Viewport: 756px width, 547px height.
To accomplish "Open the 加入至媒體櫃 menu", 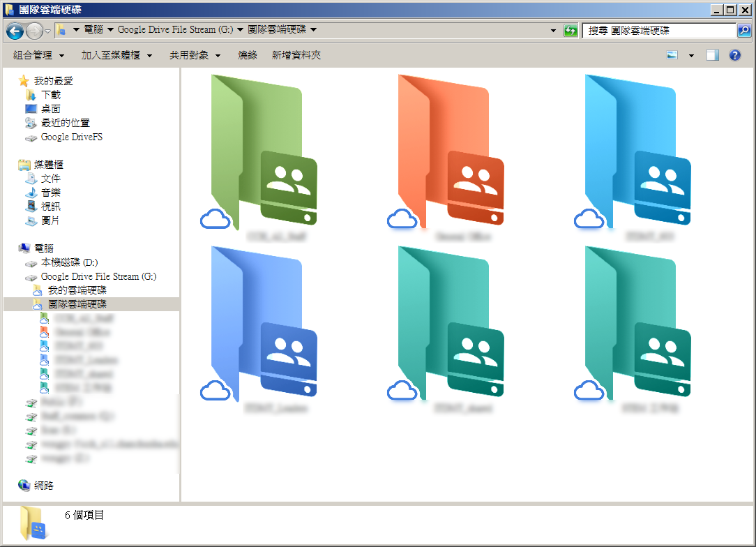I will click(116, 56).
